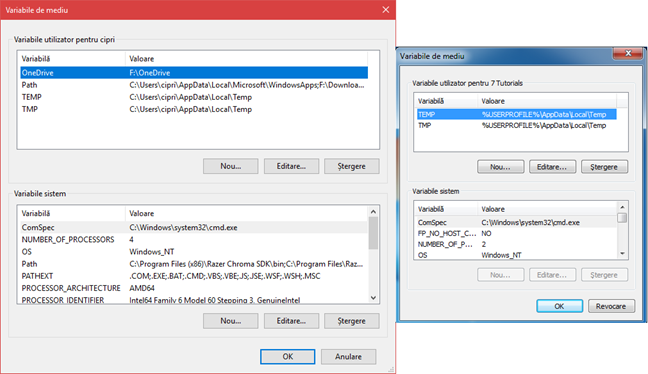Click Ștergere under left system variables list
Viewport: 648px width, 374px height.
tap(352, 321)
